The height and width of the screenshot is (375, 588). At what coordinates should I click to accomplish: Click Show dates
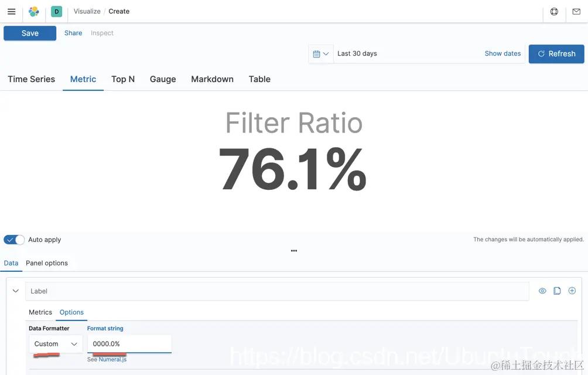coord(502,54)
